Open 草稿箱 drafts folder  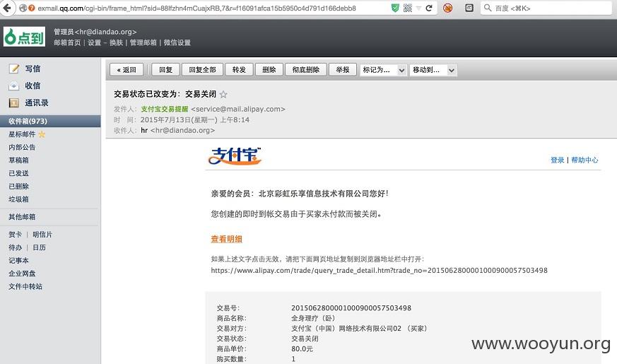(x=18, y=160)
